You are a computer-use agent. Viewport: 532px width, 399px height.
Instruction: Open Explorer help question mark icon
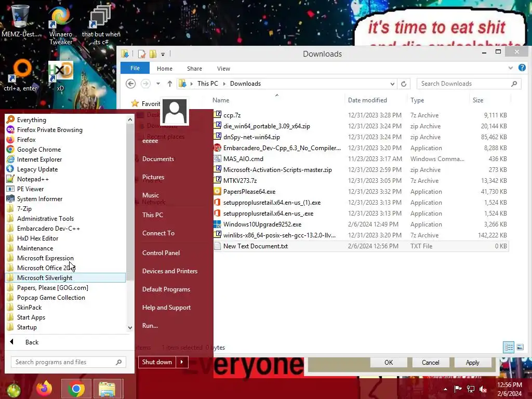(x=522, y=68)
